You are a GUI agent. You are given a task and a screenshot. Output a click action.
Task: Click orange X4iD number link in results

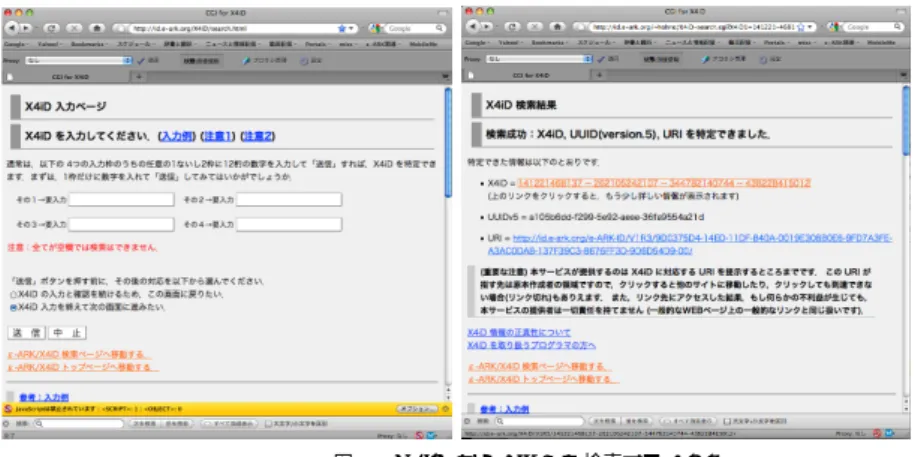point(664,183)
